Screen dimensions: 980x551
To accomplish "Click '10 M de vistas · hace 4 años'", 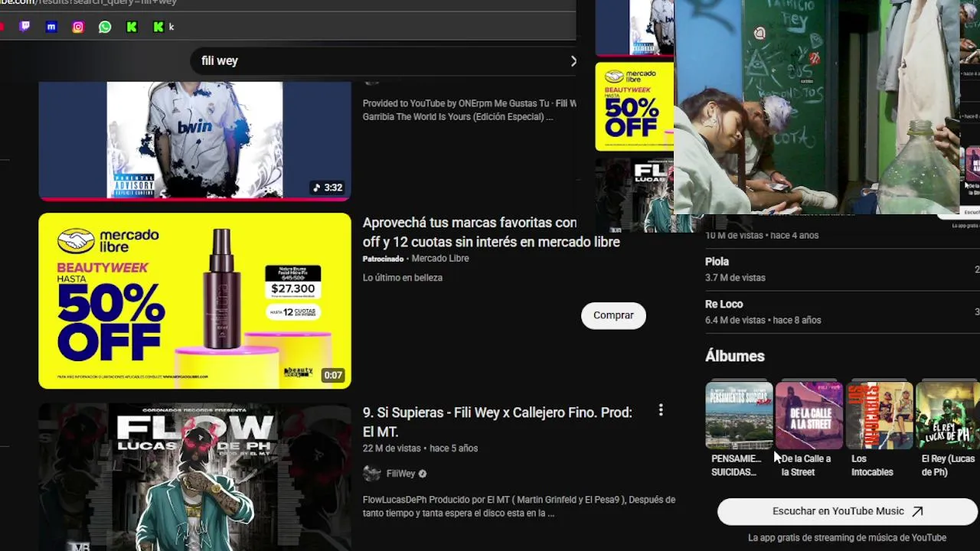I will pos(762,236).
